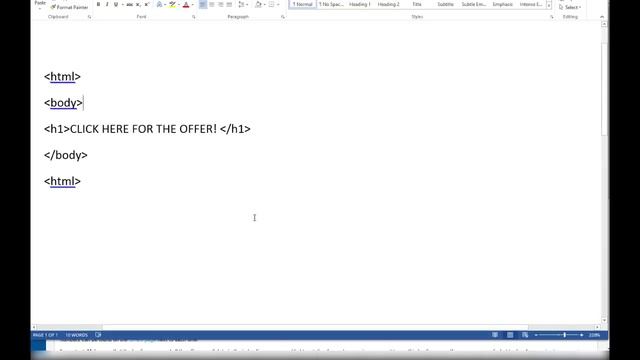Open proofing errors icon
The image size is (640, 360).
pos(98,335)
